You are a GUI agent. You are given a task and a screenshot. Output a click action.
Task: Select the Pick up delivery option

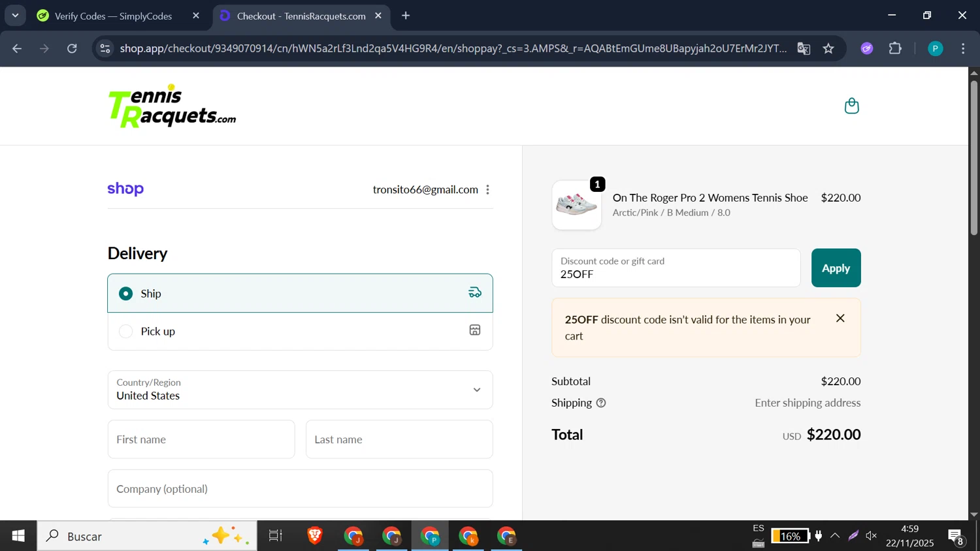click(x=300, y=331)
